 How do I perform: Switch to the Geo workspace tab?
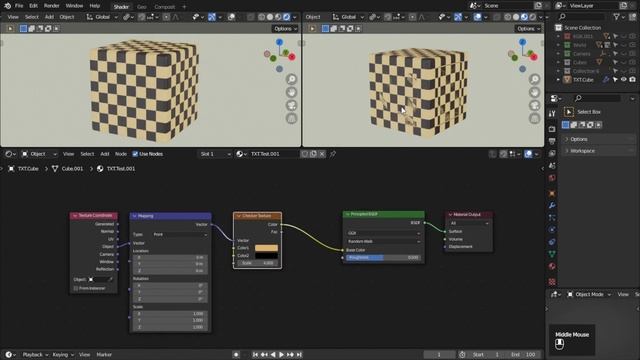click(x=142, y=7)
